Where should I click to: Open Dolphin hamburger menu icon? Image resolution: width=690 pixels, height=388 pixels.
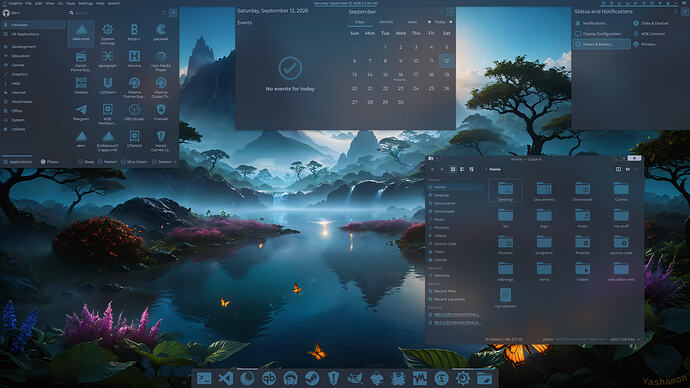[636, 169]
